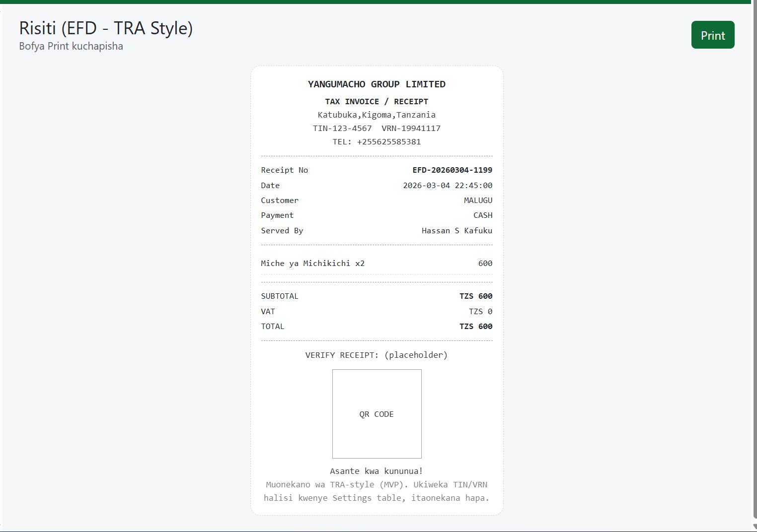Click receipt number EFD-20260304-1199
This screenshot has height=532, width=757.
coord(452,170)
